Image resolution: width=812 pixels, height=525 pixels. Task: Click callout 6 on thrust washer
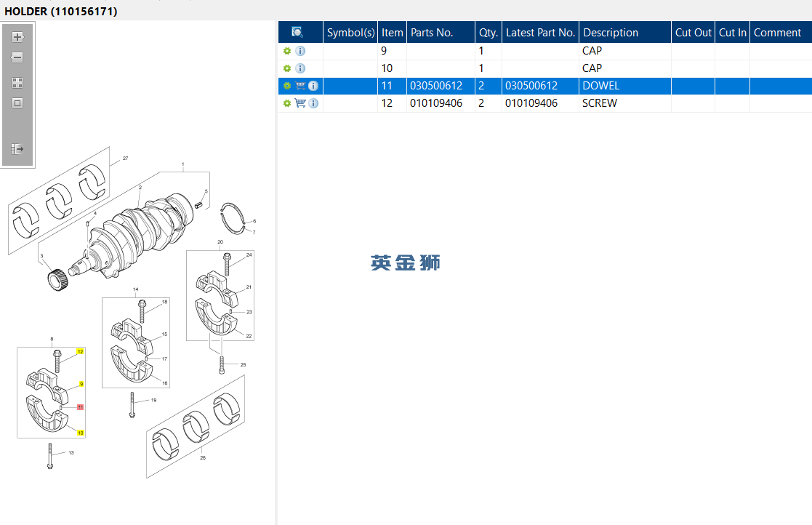click(254, 221)
